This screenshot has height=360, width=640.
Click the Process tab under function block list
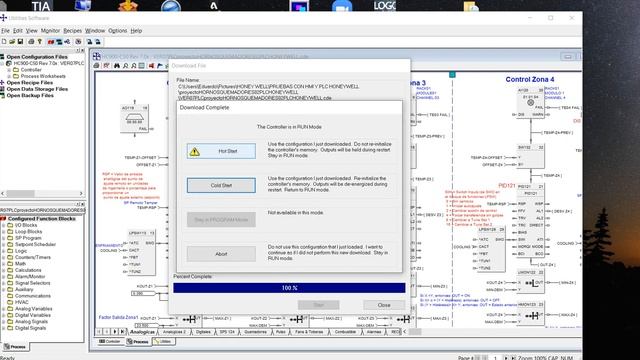tap(15, 347)
